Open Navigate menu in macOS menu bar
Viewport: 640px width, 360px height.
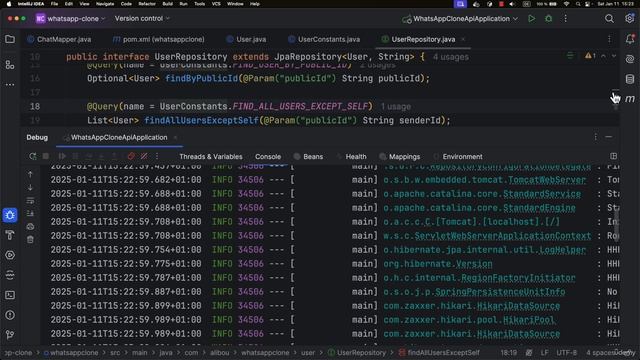tap(105, 4)
